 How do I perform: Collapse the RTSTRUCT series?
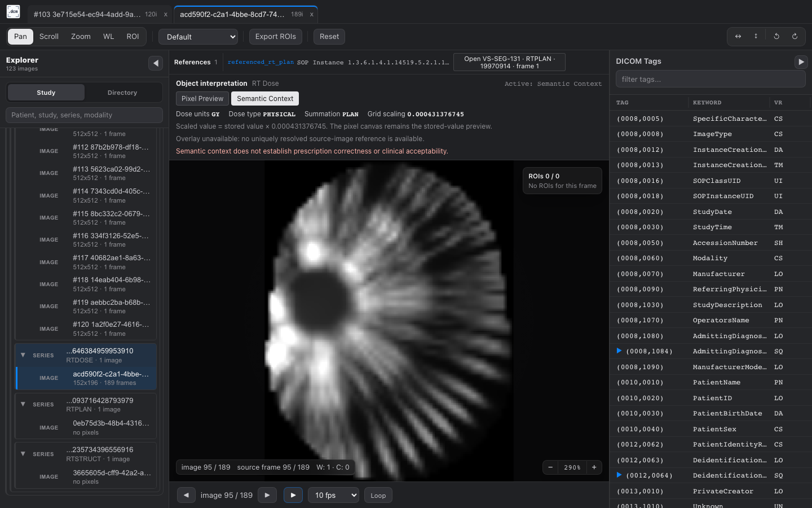pos(23,454)
